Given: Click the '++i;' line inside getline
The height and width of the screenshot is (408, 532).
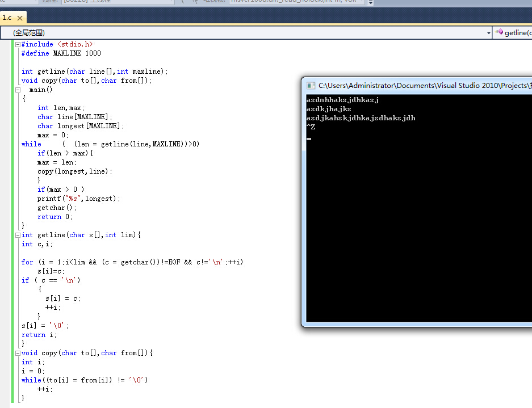Looking at the screenshot, I should tap(53, 308).
